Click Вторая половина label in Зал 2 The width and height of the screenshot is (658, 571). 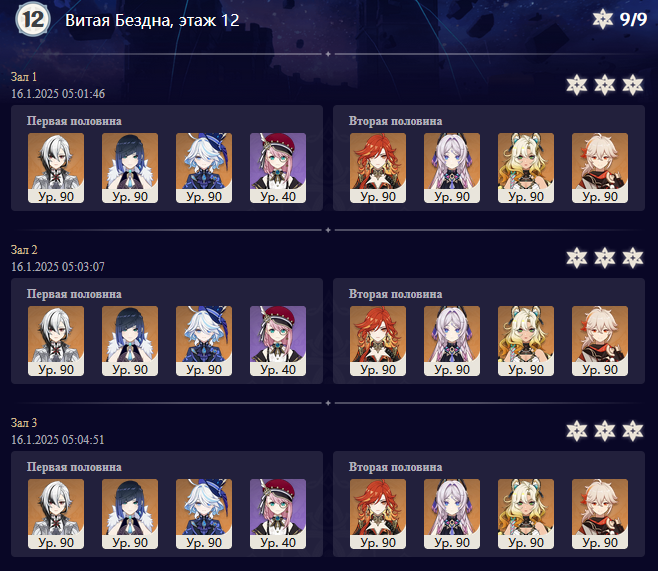(x=395, y=294)
